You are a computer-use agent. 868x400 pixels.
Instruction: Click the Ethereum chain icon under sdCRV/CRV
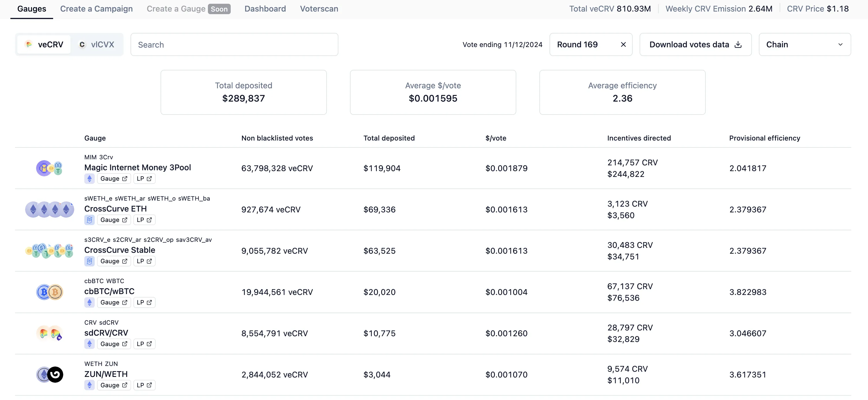(89, 344)
